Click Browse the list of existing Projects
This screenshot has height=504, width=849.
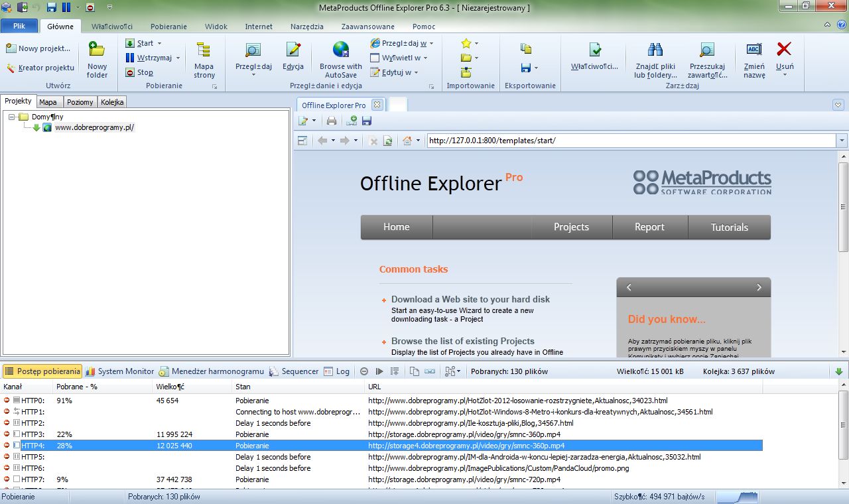[463, 341]
